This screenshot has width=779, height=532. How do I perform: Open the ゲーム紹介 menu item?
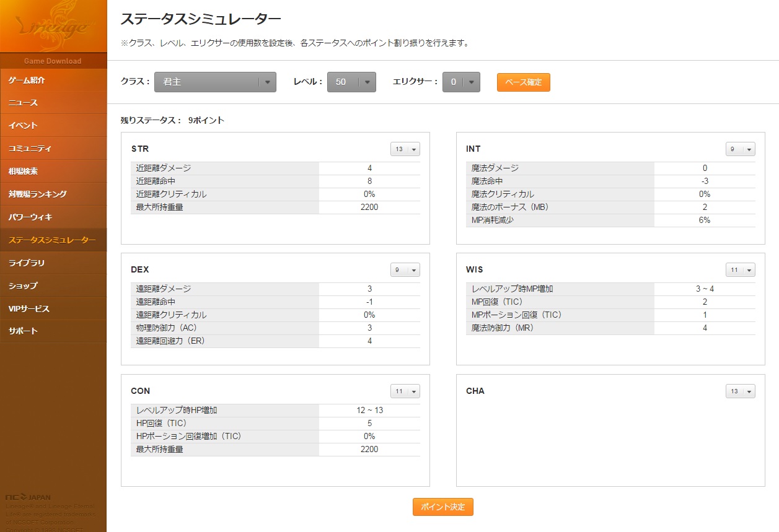pos(53,80)
